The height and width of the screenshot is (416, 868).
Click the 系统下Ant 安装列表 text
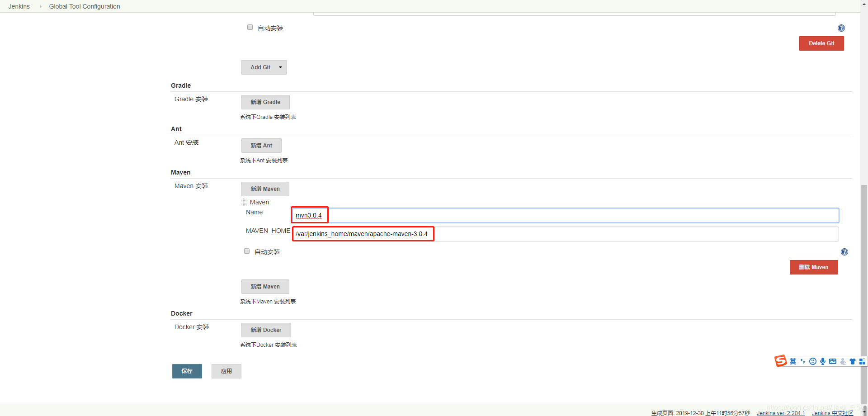click(264, 161)
